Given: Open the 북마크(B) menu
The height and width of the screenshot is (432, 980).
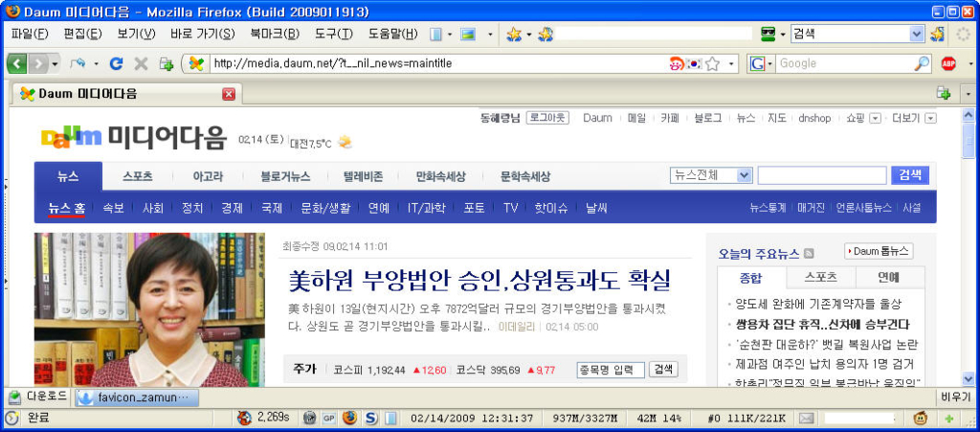Looking at the screenshot, I should tap(276, 34).
